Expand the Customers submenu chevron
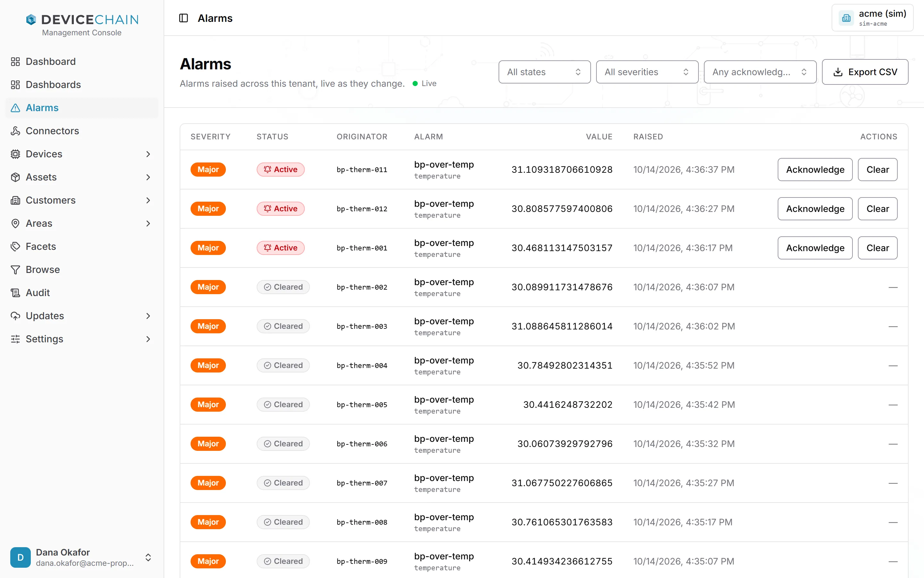 click(148, 200)
